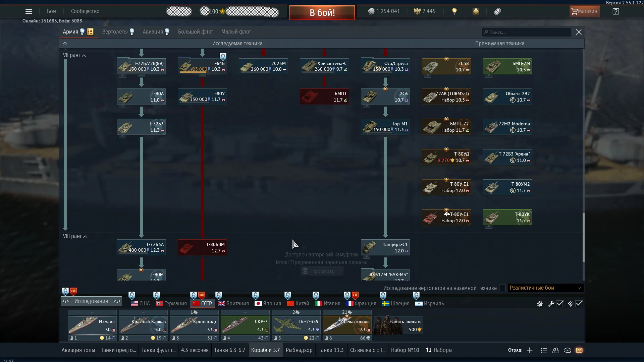Open the hamburger main menu

click(29, 11)
